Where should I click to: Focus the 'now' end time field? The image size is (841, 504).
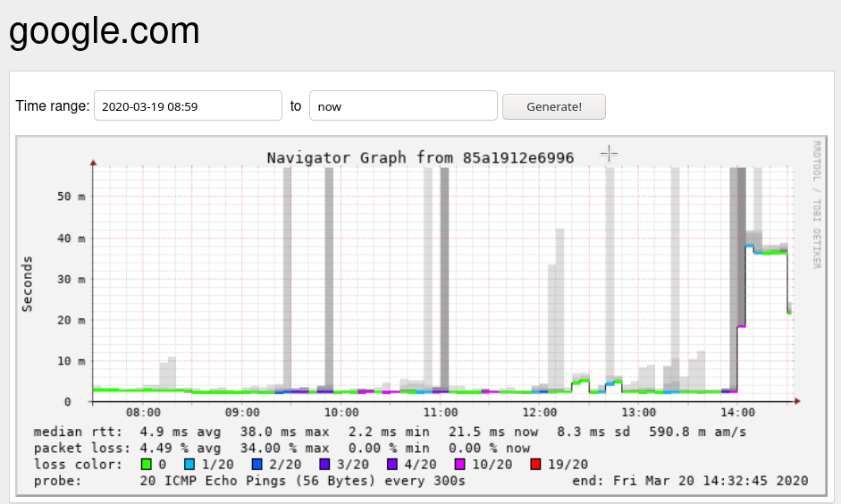click(403, 105)
